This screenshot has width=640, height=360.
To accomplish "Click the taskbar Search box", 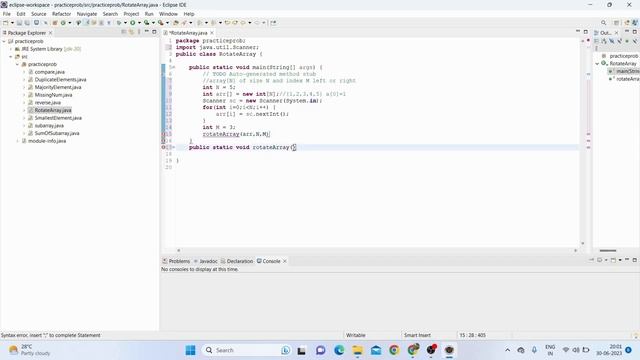I will click(x=246, y=350).
